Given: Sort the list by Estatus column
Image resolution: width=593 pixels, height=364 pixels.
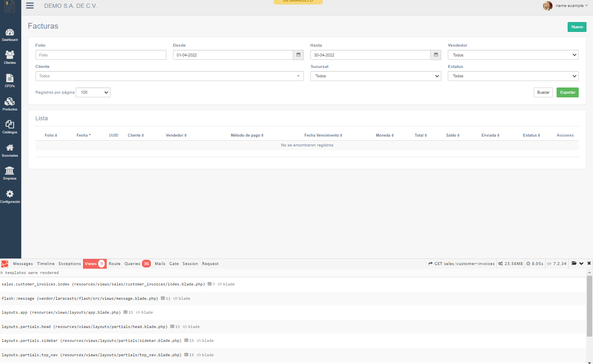Looking at the screenshot, I should pos(532,135).
